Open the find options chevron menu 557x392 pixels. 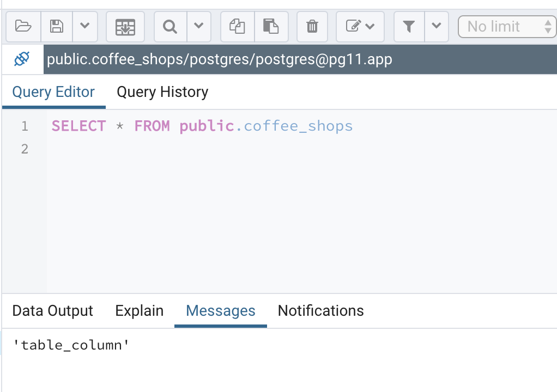coord(199,26)
